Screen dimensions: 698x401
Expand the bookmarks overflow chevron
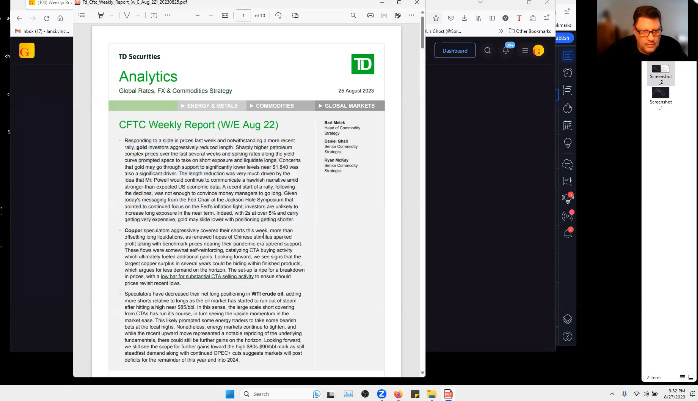[x=501, y=31]
